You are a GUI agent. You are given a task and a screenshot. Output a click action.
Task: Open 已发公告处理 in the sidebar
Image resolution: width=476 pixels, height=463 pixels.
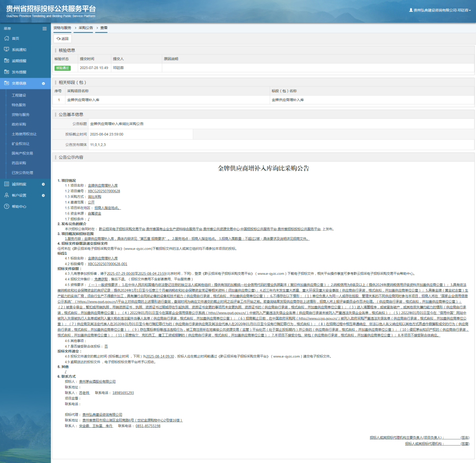tap(22, 173)
